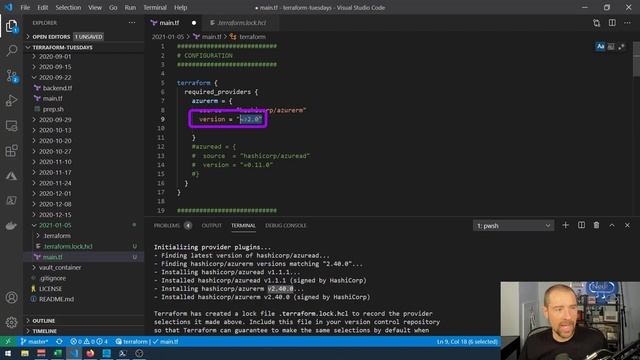Open the Source Control view
This screenshot has width=640, height=360.
click(11, 76)
